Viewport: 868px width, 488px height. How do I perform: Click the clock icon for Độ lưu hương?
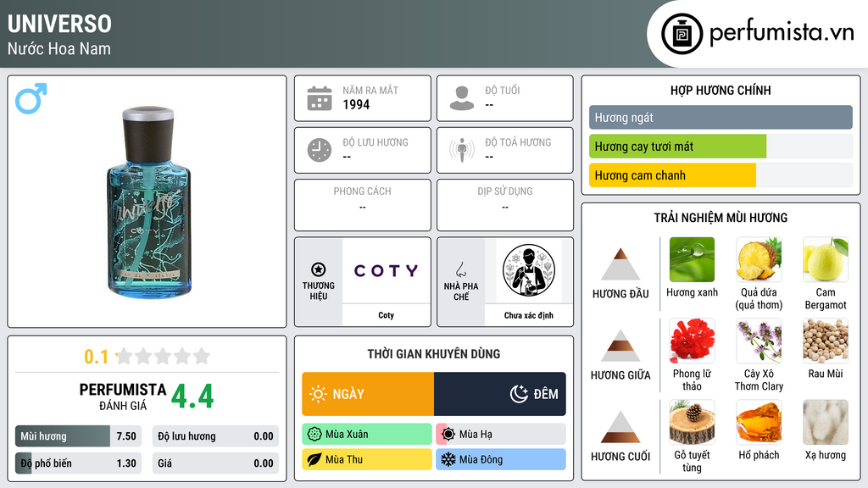(320, 150)
